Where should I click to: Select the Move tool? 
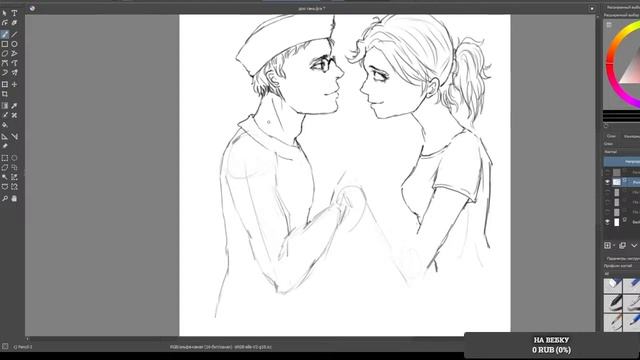[14, 84]
